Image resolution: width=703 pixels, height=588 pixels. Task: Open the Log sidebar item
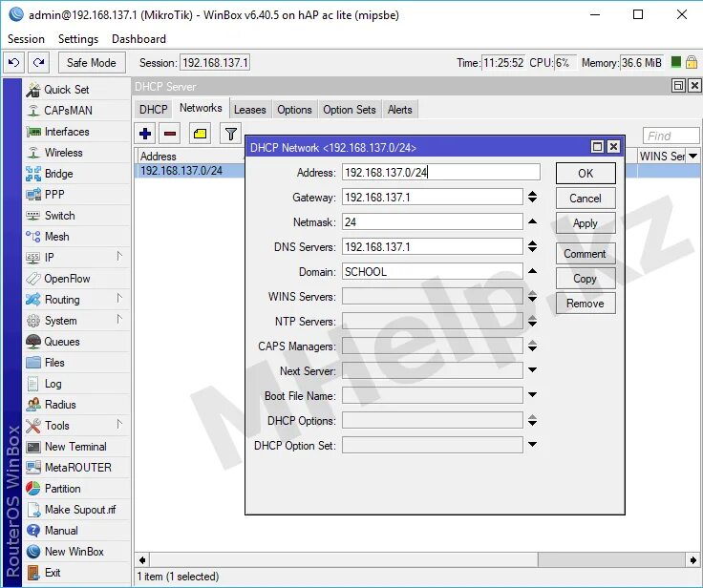53,384
